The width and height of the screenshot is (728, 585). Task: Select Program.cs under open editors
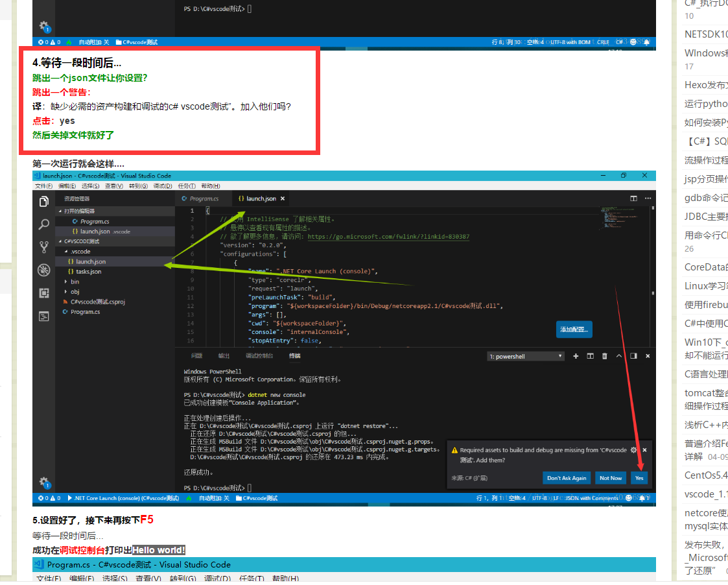point(115,222)
